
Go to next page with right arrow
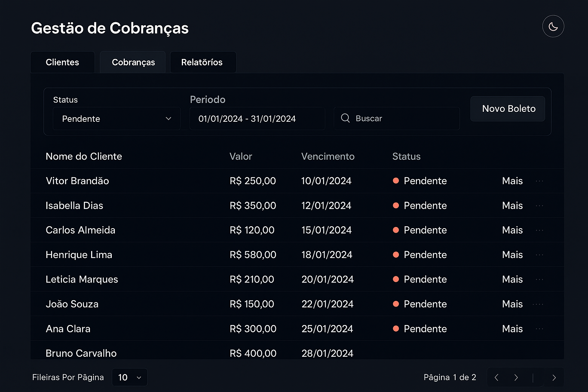[x=516, y=377]
